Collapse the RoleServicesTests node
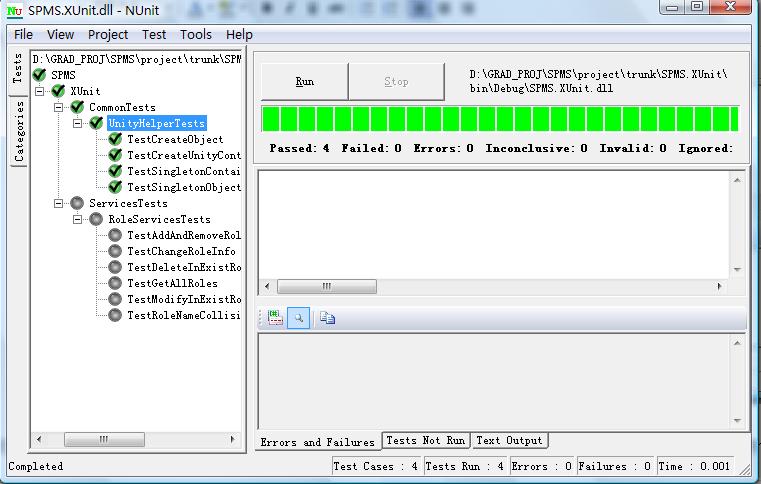This screenshot has height=484, width=761. 77,219
